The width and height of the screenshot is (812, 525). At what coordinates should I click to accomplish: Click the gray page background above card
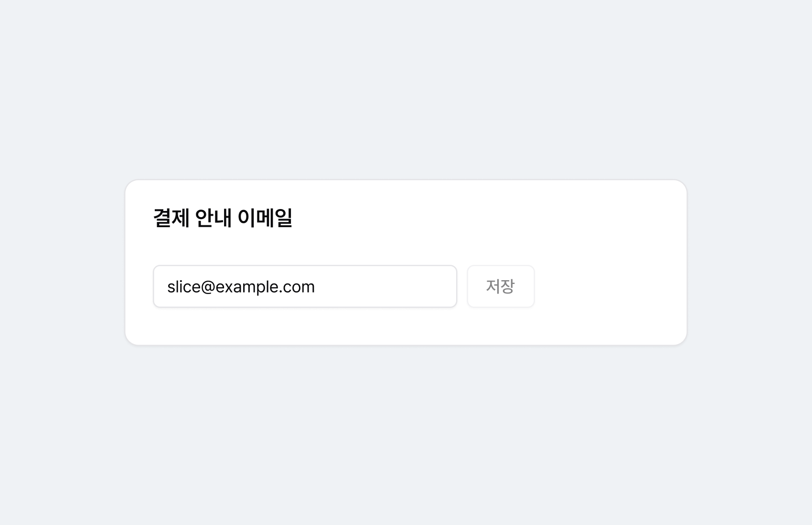[x=406, y=88]
